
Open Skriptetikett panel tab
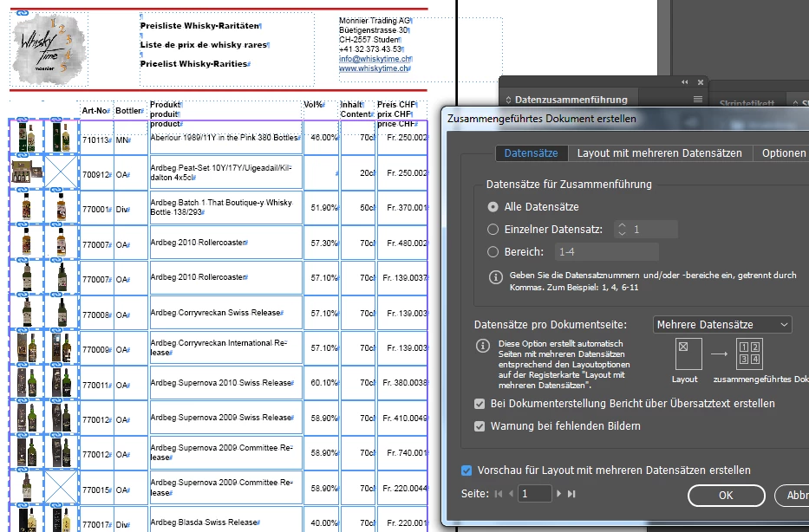pyautogui.click(x=747, y=103)
